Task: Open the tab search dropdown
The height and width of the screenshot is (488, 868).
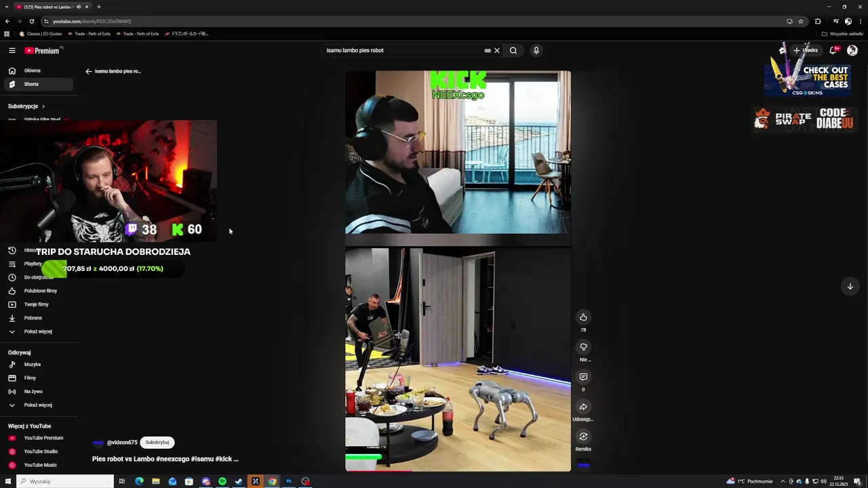Action: point(7,7)
